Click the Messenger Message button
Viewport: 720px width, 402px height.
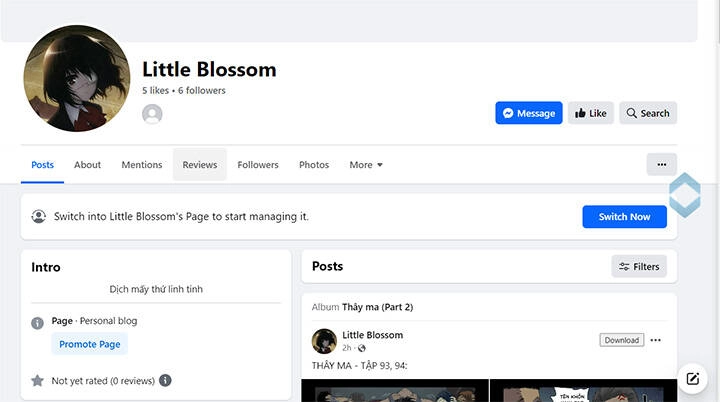tap(528, 113)
